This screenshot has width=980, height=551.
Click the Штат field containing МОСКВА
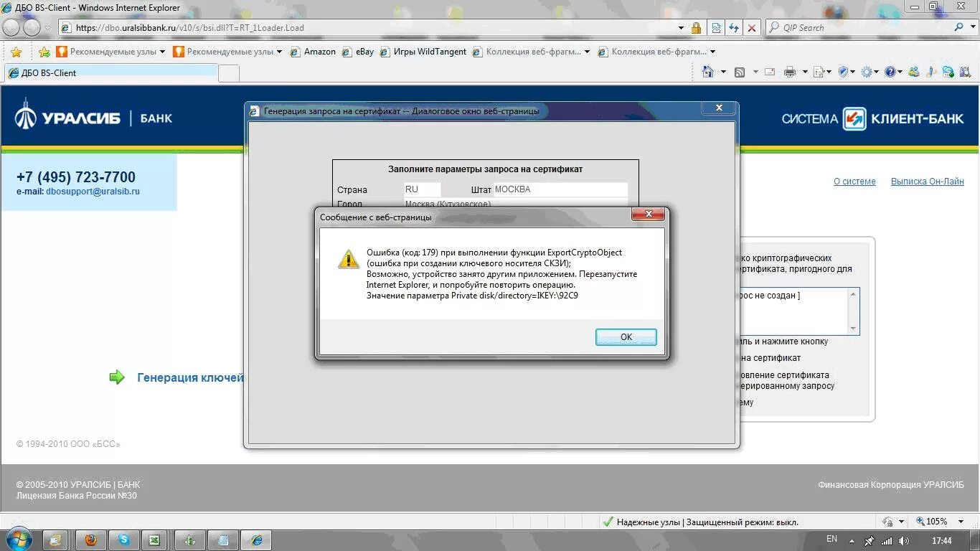click(560, 189)
